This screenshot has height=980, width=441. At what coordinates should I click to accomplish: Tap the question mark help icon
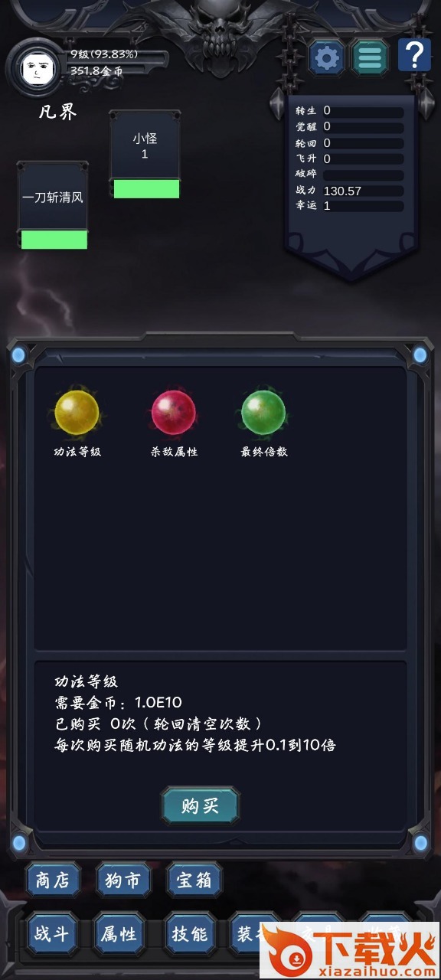[414, 55]
